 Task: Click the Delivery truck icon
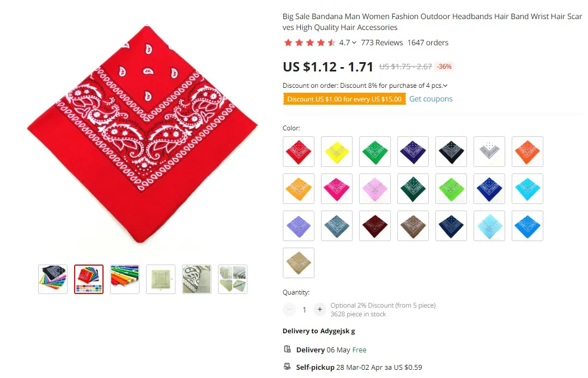[287, 350]
